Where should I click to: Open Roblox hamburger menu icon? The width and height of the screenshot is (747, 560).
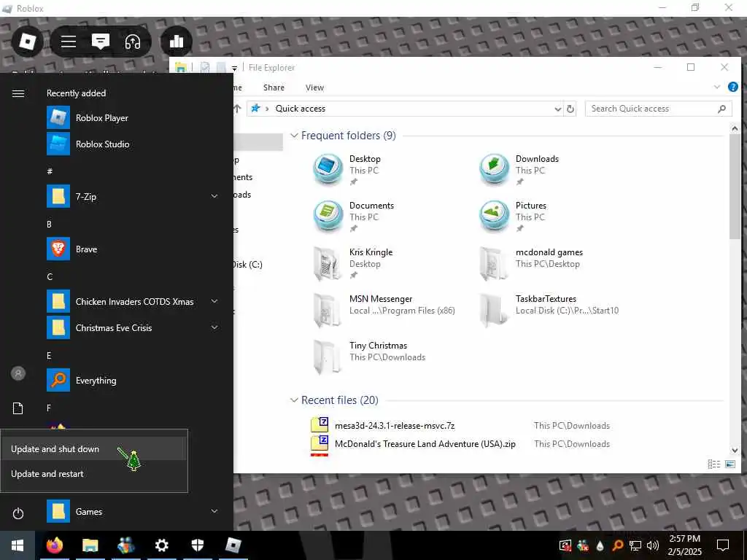pyautogui.click(x=69, y=42)
